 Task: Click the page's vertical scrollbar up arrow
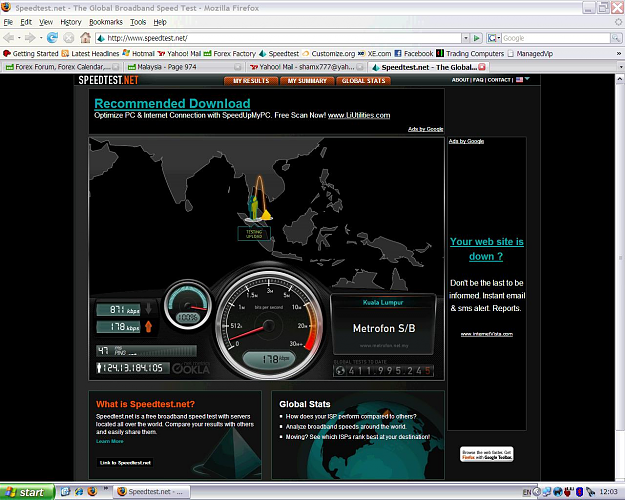click(620, 79)
